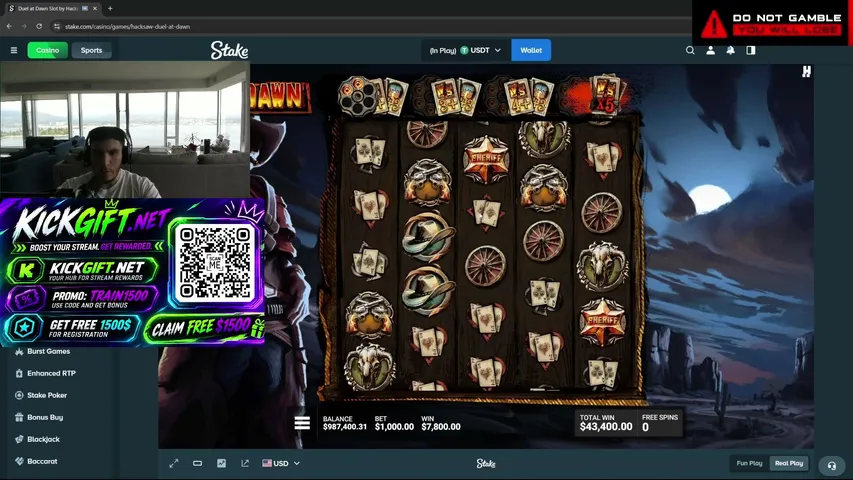Click Get Free 1500$ for registration
853x480 pixels.
tap(72, 328)
